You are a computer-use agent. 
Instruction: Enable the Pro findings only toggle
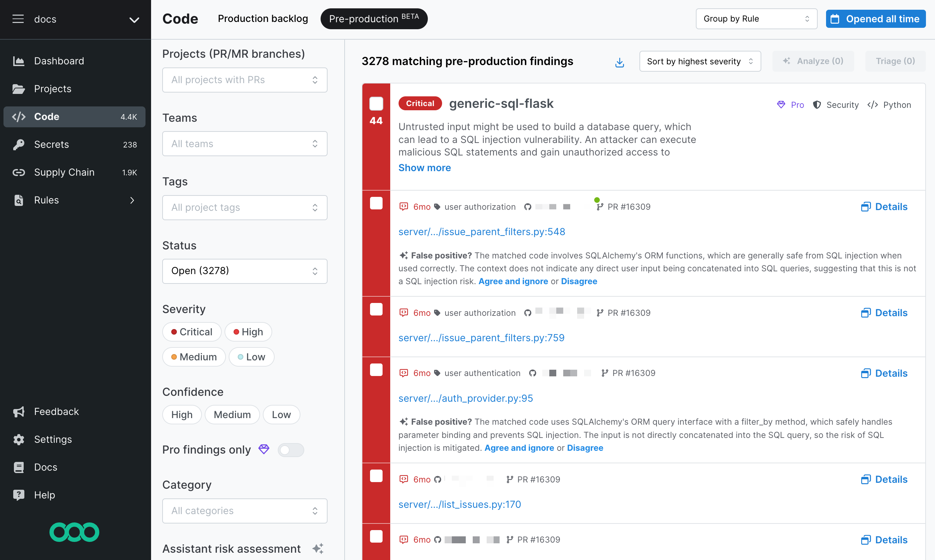291,450
